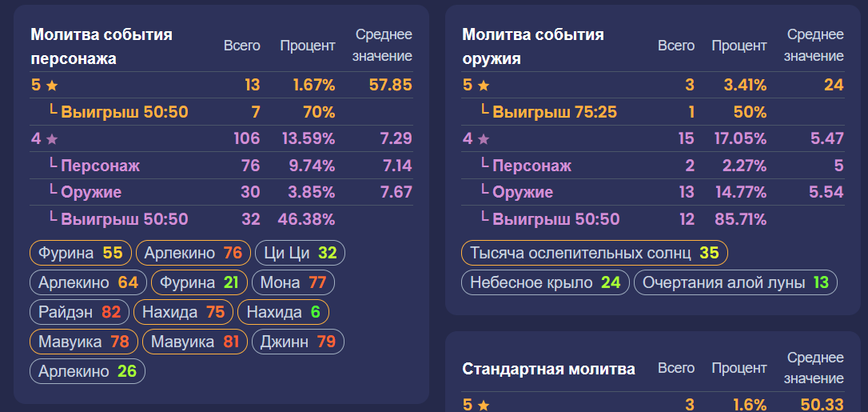Click the Нахида 6 pill
The image size is (868, 412).
click(x=284, y=312)
